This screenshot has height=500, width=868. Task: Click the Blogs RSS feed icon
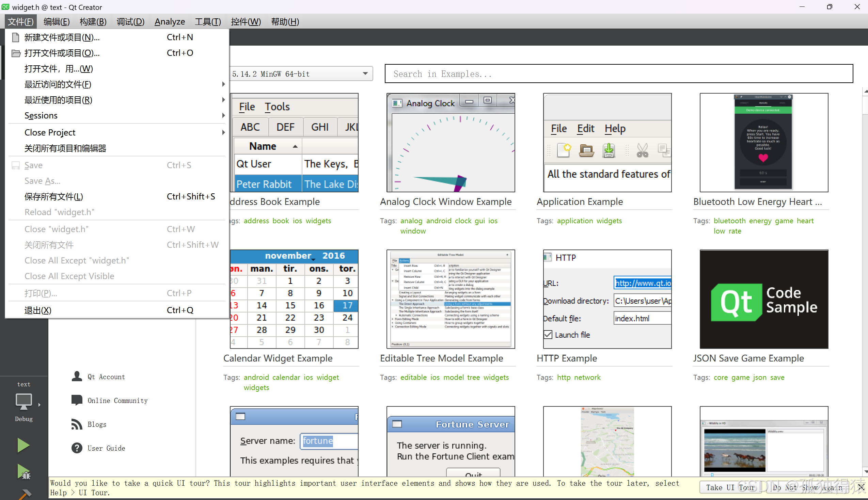[77, 424]
